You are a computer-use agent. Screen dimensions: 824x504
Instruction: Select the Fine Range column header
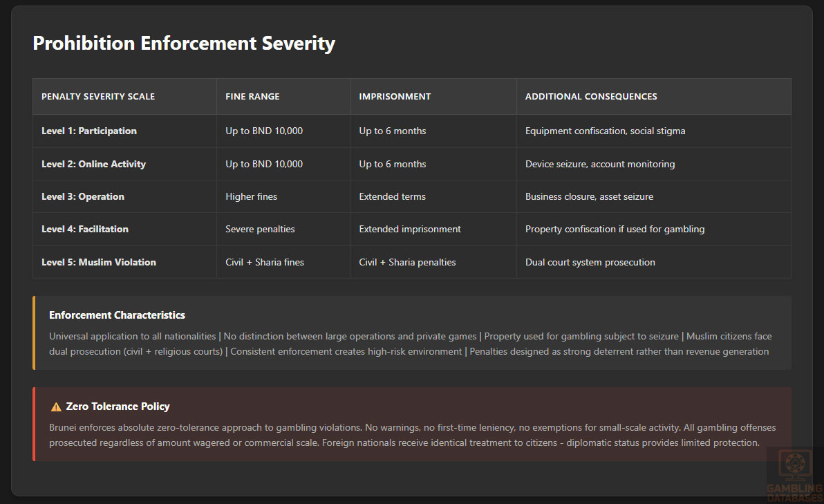click(x=252, y=97)
